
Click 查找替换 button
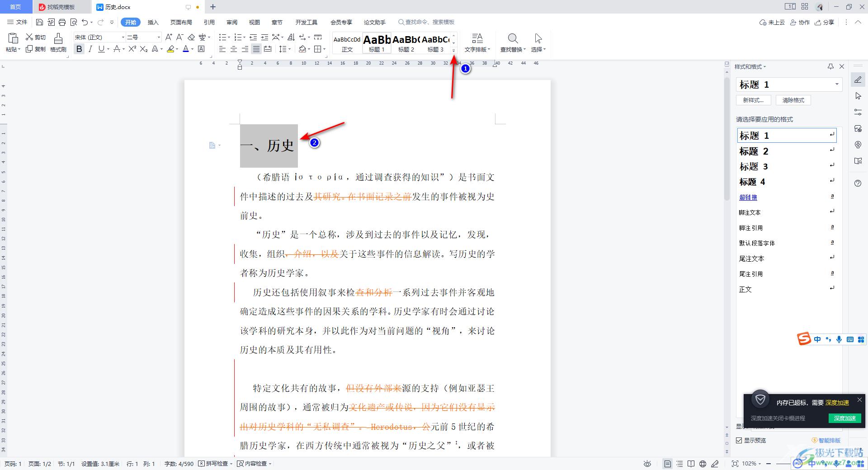[513, 43]
